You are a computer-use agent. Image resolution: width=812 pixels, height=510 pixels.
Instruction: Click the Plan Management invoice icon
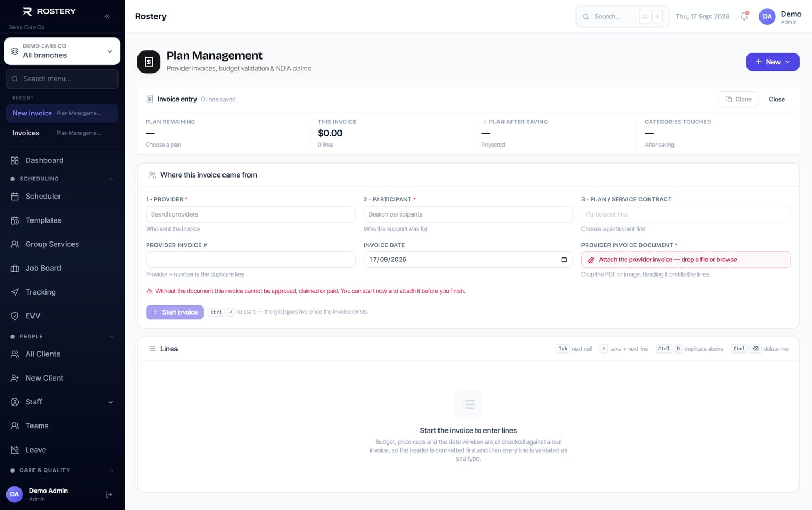[x=149, y=62]
